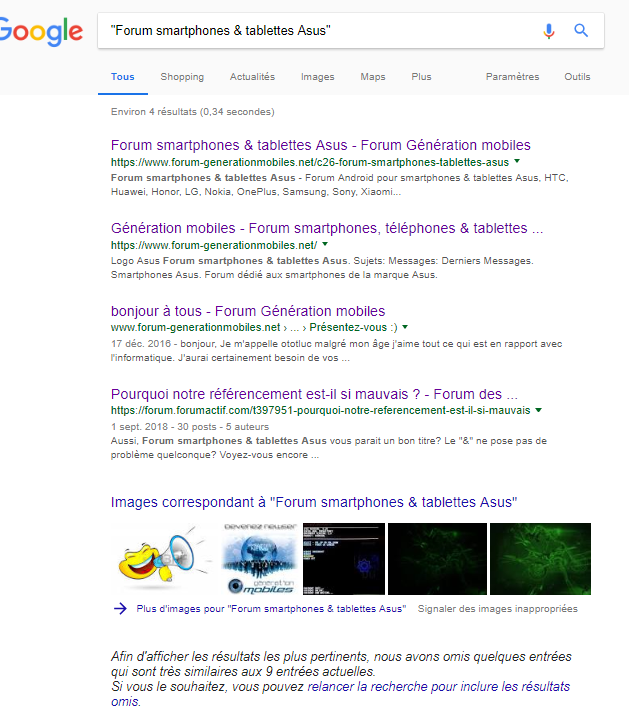The image size is (629, 725).
Task: Open 'Pourquoi notre référencement est-il si mauvais' result
Action: [314, 394]
